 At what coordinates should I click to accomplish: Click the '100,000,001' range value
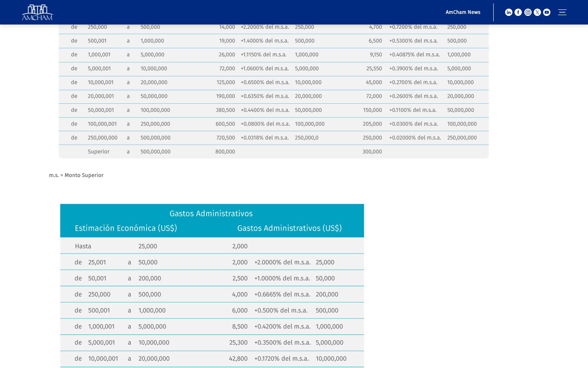[102, 124]
